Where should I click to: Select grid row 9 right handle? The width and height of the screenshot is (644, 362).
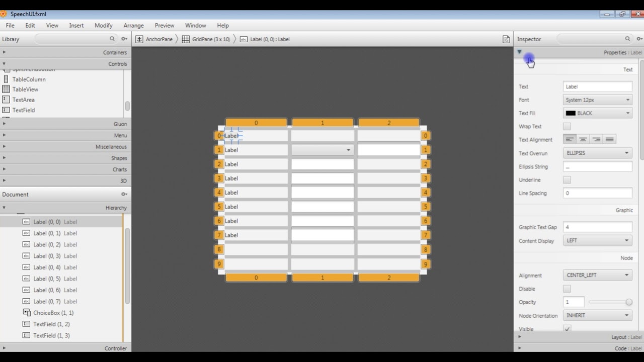(426, 264)
